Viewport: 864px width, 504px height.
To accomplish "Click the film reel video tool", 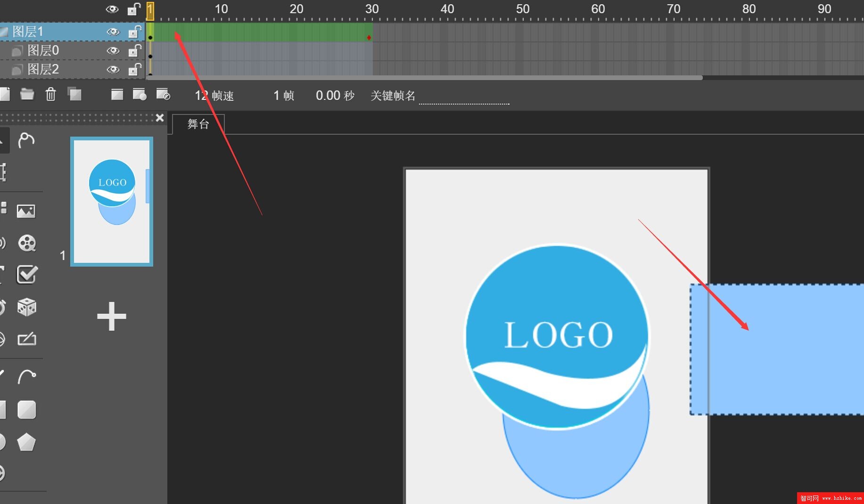I will pos(27,243).
